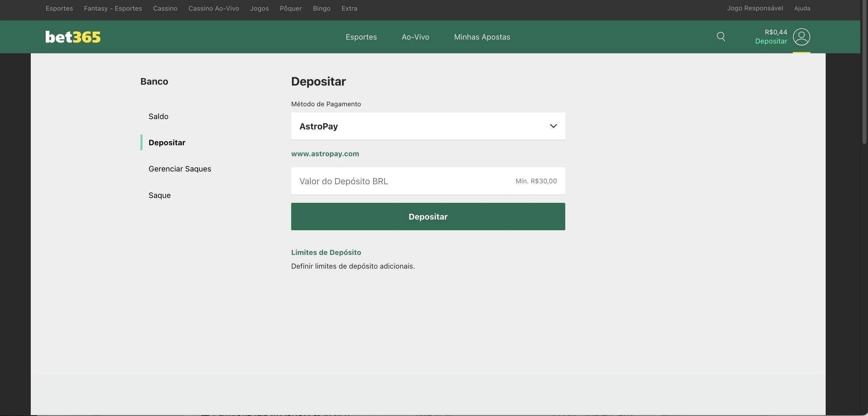Click the bet365 logo
The height and width of the screenshot is (416, 868).
point(73,37)
